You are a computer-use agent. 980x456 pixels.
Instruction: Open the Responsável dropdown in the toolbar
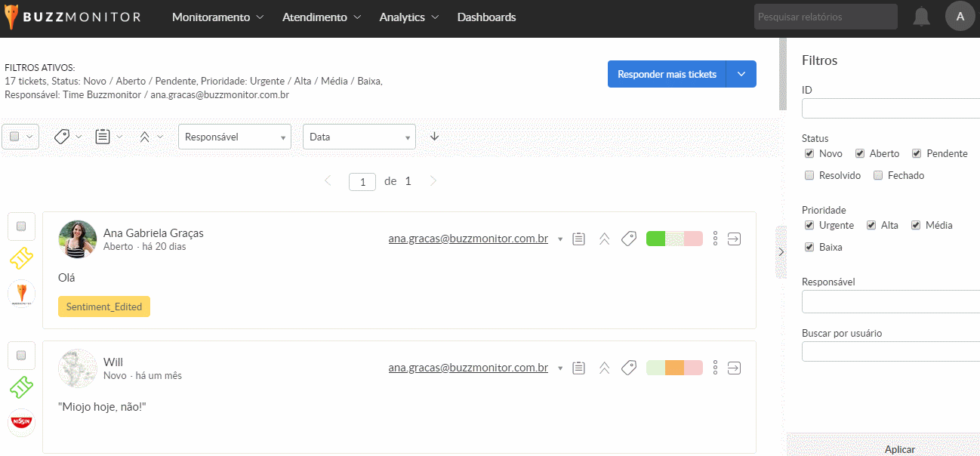click(x=234, y=137)
